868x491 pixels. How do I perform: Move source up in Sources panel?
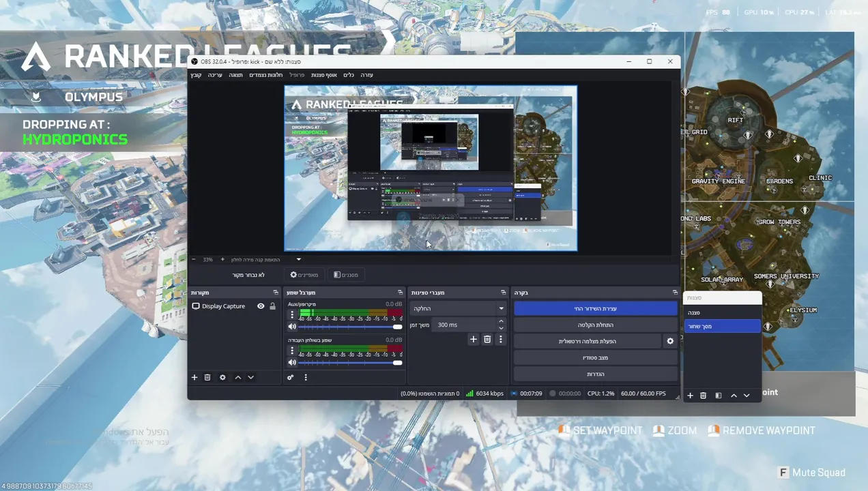pyautogui.click(x=238, y=377)
